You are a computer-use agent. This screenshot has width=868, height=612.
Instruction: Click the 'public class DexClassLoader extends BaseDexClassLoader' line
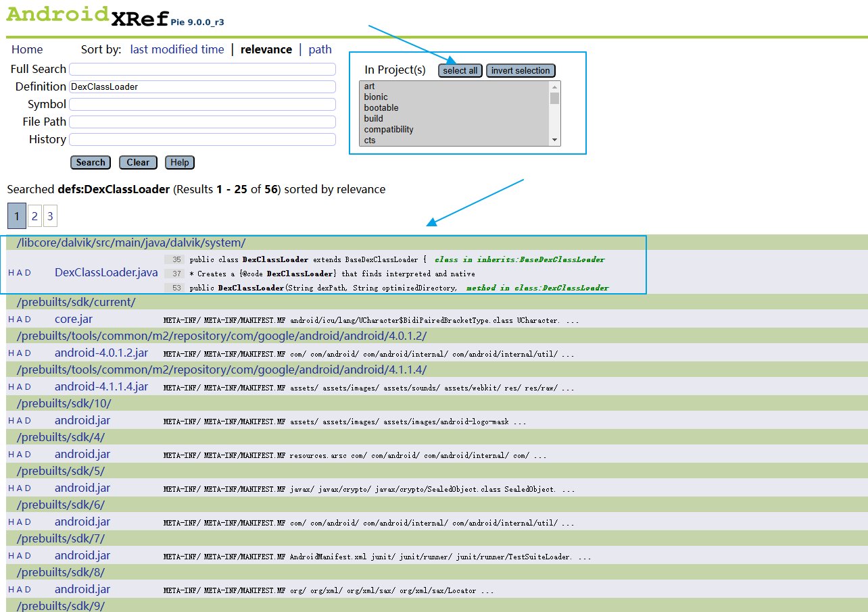click(308, 259)
